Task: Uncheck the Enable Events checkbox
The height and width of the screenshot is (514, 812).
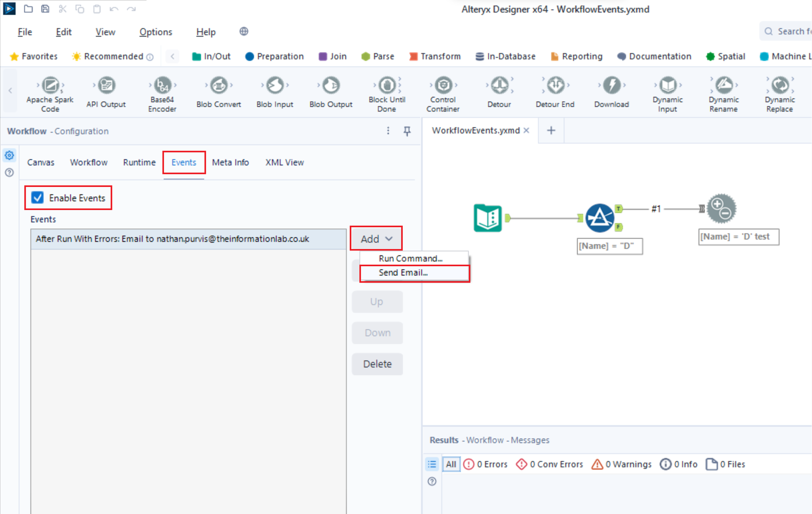Action: [x=37, y=198]
